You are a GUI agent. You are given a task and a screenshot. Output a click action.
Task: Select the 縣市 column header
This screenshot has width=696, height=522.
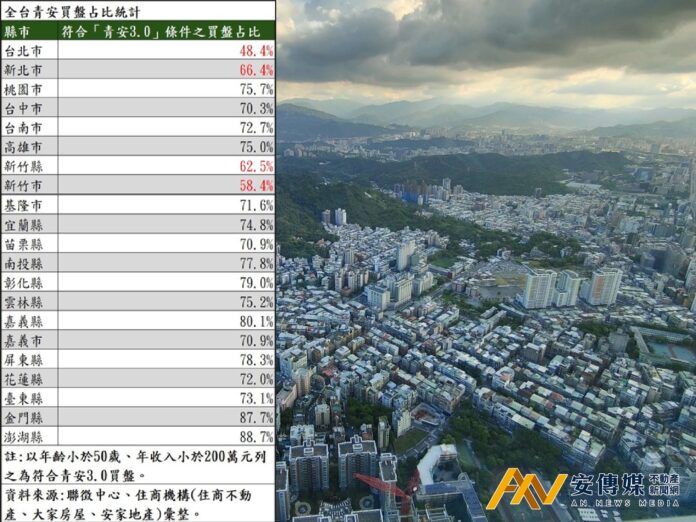[x=17, y=32]
